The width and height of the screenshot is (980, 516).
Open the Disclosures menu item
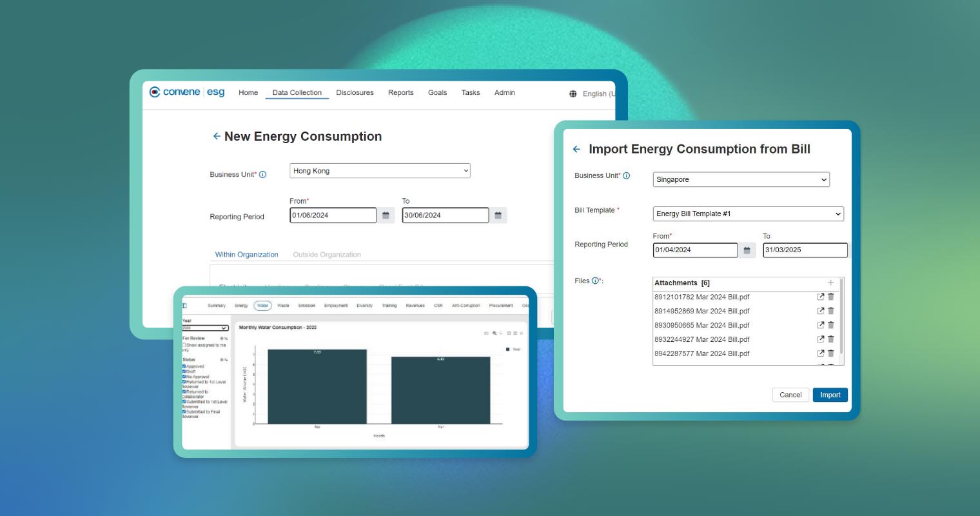click(354, 92)
